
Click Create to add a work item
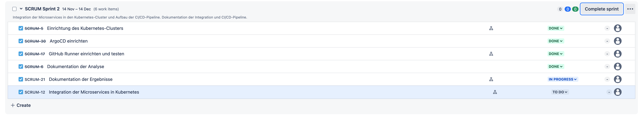pos(21,105)
